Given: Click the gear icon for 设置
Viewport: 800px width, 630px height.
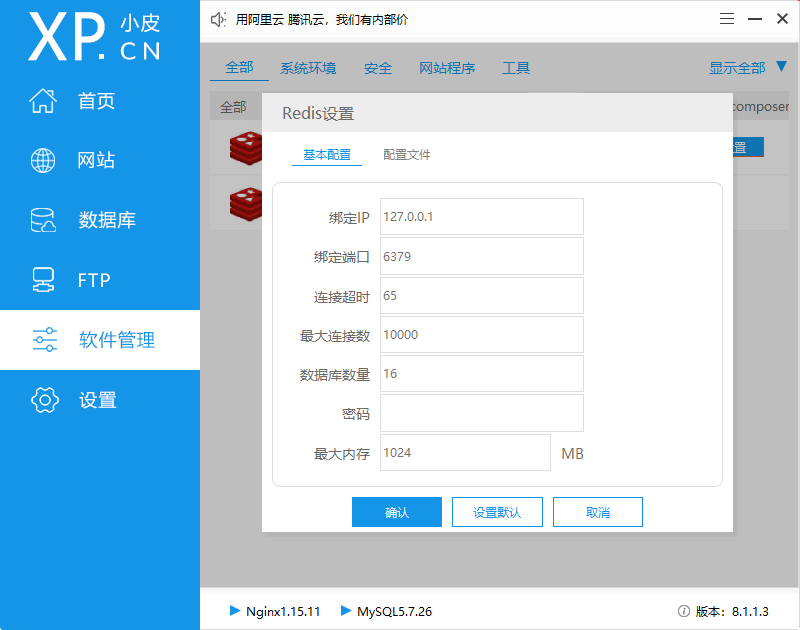Looking at the screenshot, I should click(45, 400).
